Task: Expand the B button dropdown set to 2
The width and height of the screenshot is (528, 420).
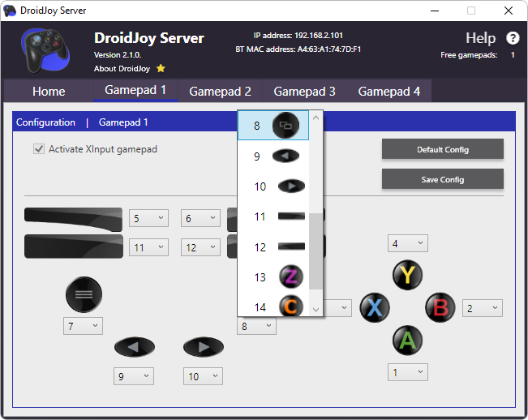Action: tap(483, 308)
